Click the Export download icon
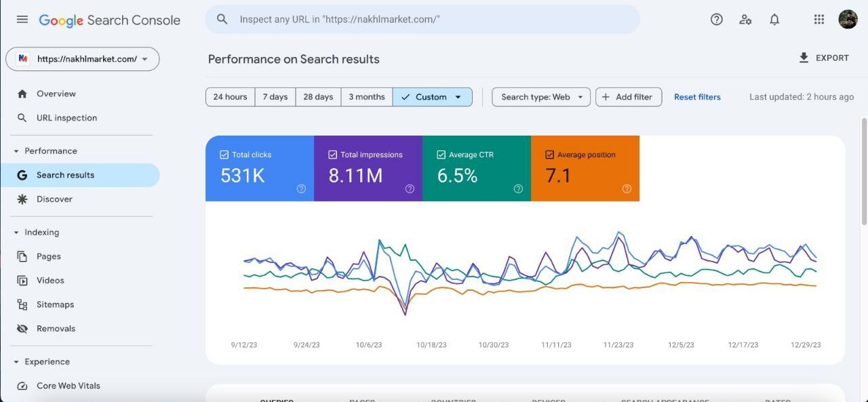Image resolution: width=868 pixels, height=402 pixels. 804,58
